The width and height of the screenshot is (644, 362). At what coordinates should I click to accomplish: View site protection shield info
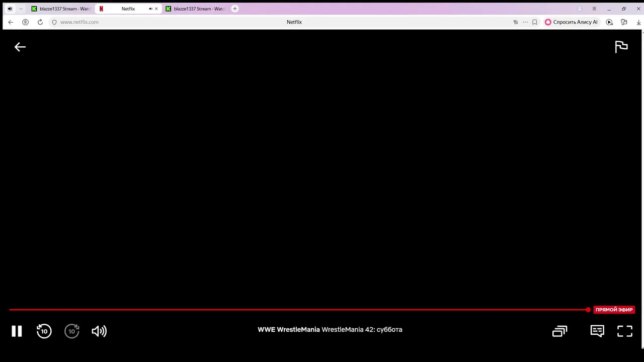click(x=54, y=22)
